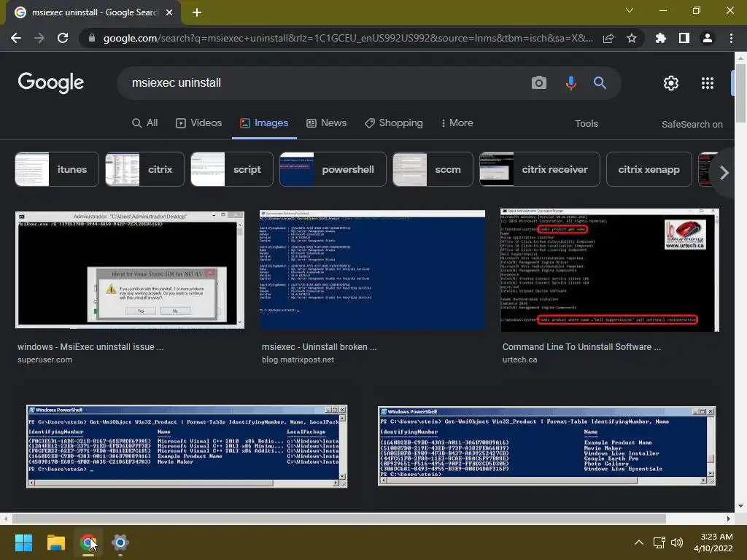Switch to the Videos tab

(x=198, y=122)
